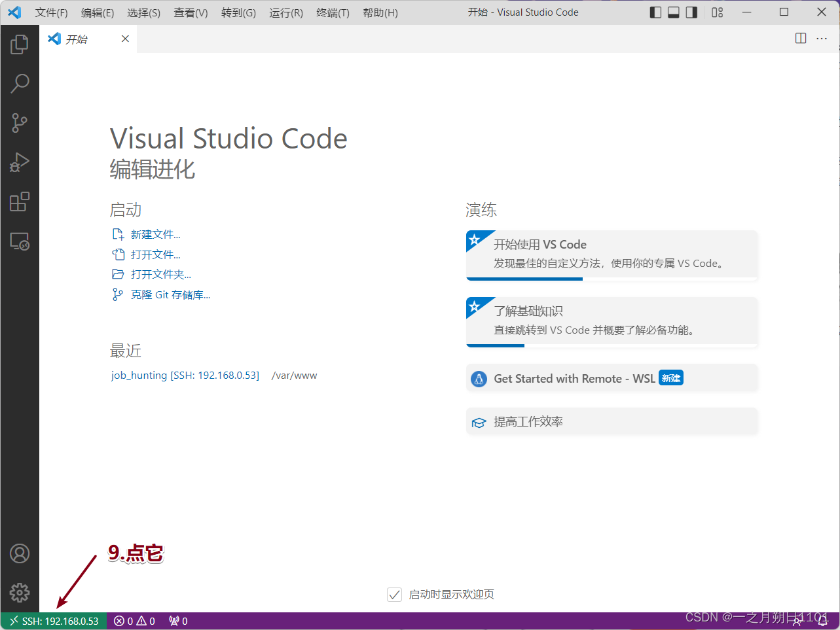
Task: Open the Source Control view
Action: [20, 122]
